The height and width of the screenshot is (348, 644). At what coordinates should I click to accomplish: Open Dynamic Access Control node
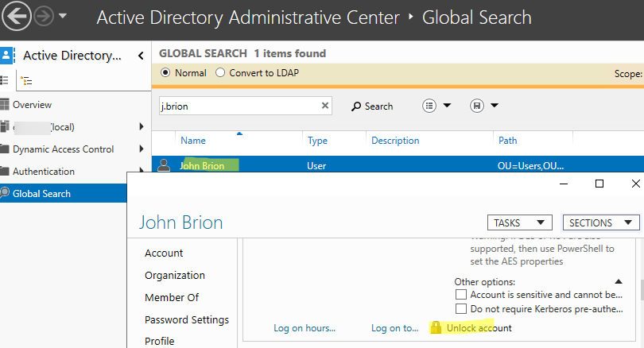[64, 149]
